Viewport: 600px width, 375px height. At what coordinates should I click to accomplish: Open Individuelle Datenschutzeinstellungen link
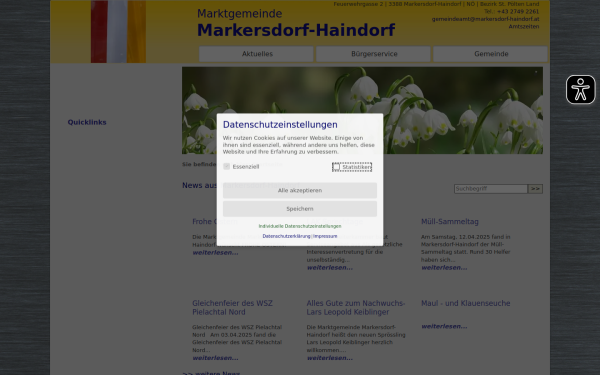pos(300,226)
